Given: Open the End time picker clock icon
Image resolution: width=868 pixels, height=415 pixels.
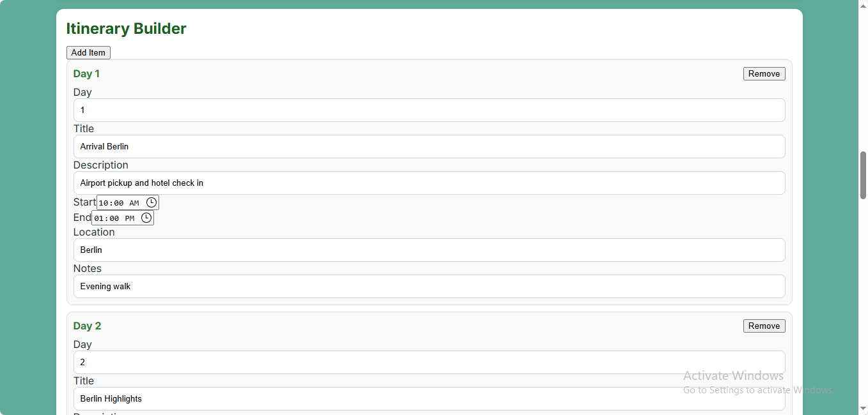Looking at the screenshot, I should click(146, 218).
